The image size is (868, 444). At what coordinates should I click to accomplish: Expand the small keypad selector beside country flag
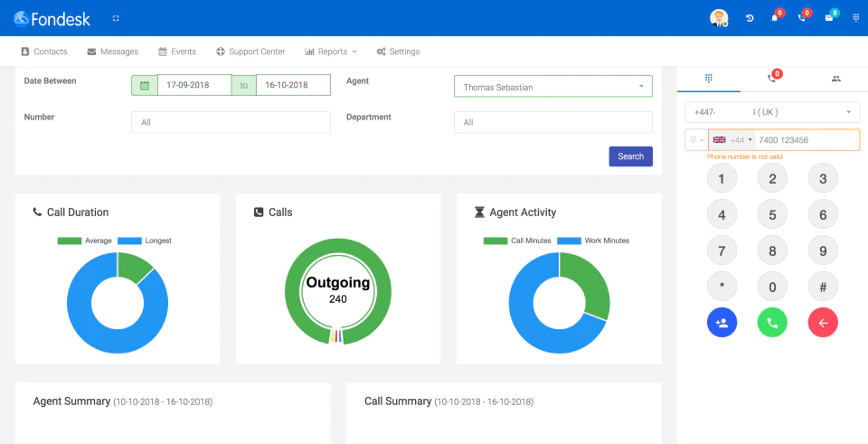(x=696, y=140)
